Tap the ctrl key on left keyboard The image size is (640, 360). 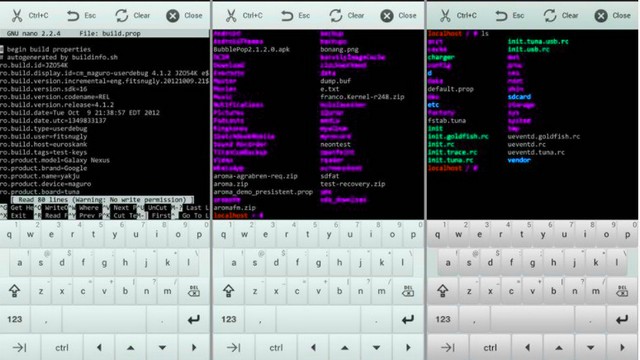coord(62,348)
